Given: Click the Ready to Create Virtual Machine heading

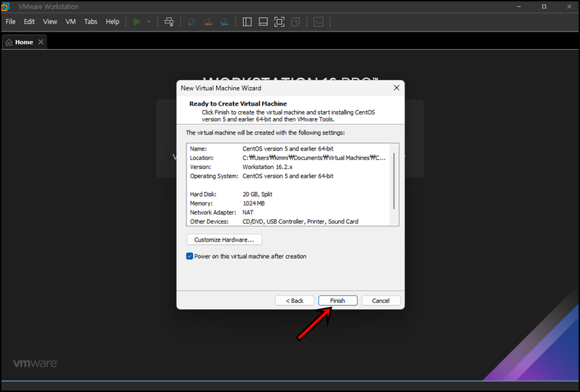Looking at the screenshot, I should [238, 104].
